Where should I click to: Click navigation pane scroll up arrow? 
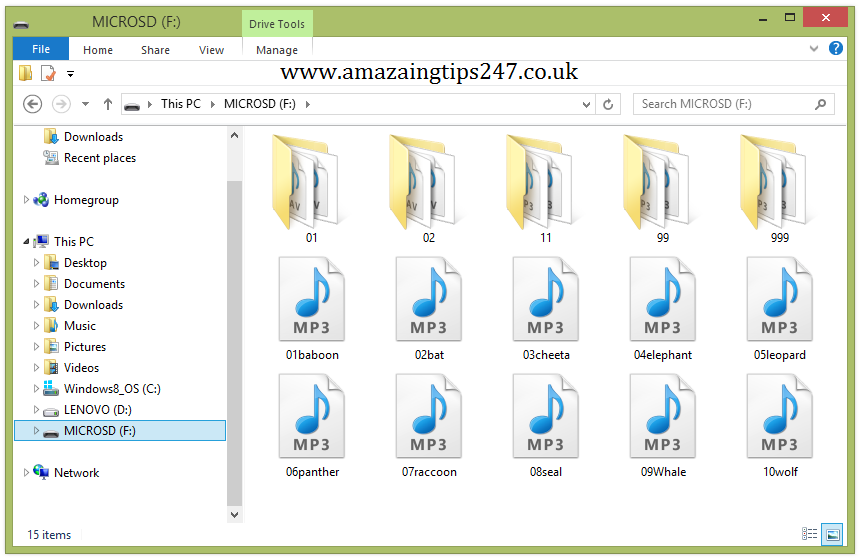click(x=234, y=135)
